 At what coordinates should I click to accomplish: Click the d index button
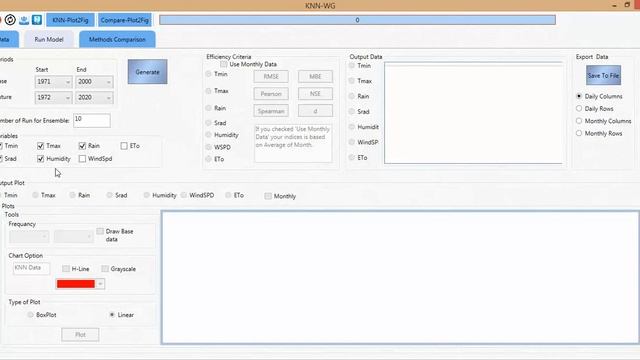tap(315, 111)
